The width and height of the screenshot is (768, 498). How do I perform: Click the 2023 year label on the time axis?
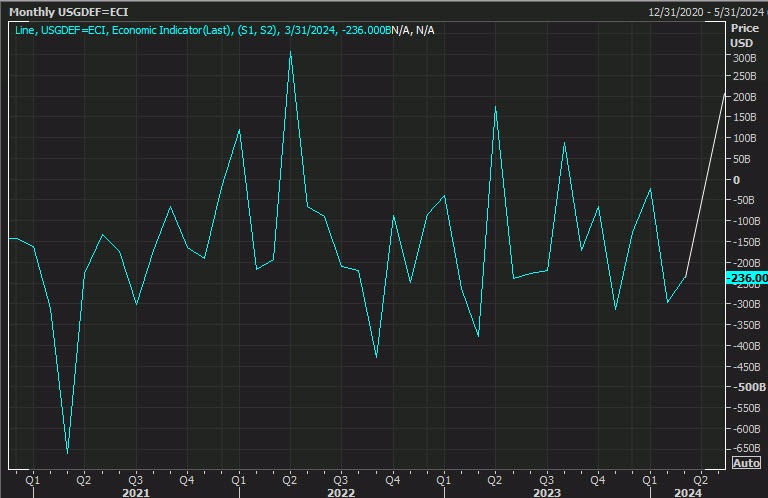click(x=547, y=493)
